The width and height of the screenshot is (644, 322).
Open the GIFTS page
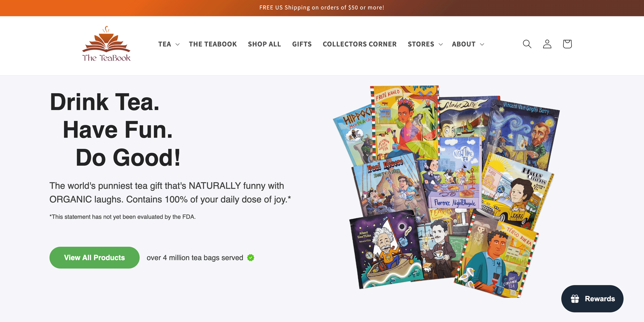[x=302, y=44]
